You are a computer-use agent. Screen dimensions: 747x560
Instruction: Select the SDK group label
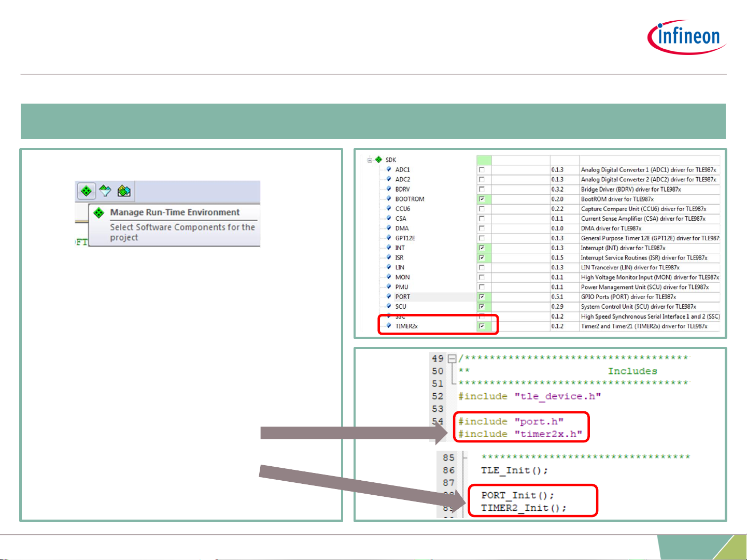(391, 160)
